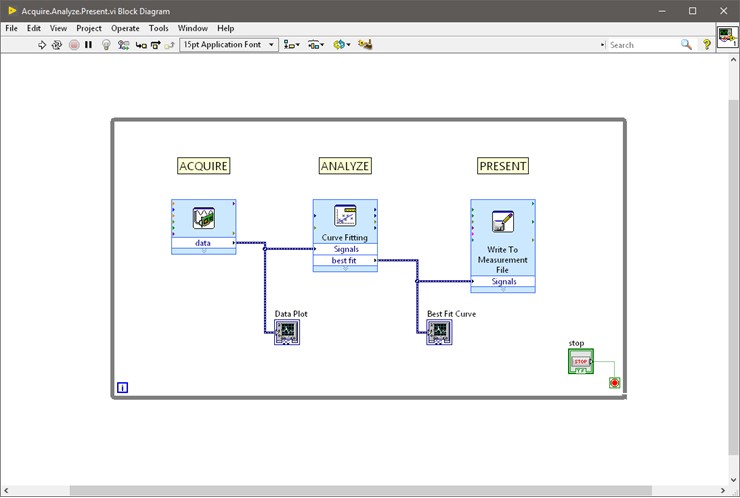Open the Edit menu
The image size is (740, 498).
[x=34, y=28]
